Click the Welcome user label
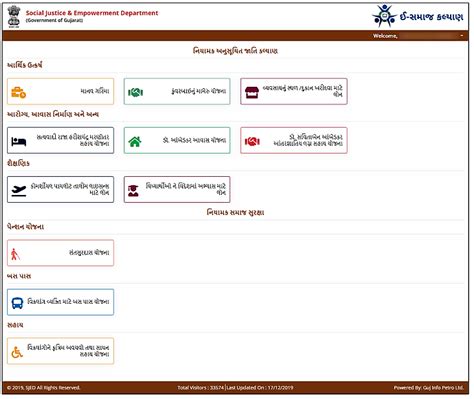The height and width of the screenshot is (399, 474). coord(385,36)
